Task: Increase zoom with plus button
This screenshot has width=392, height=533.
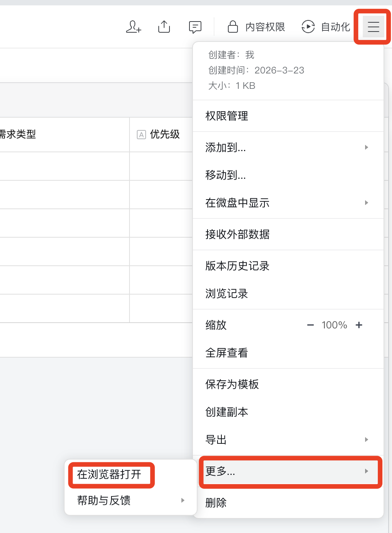Action: [359, 325]
